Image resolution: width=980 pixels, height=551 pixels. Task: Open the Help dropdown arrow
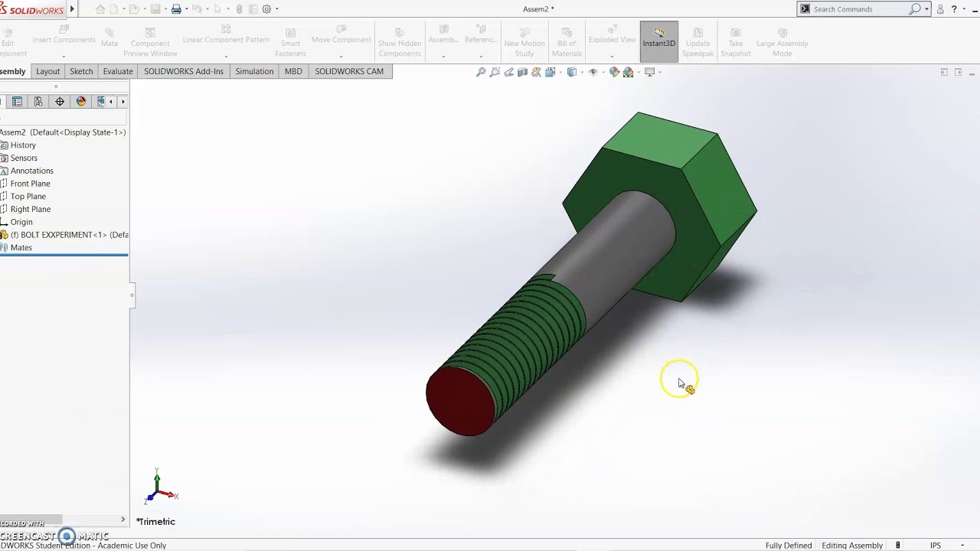963,9
